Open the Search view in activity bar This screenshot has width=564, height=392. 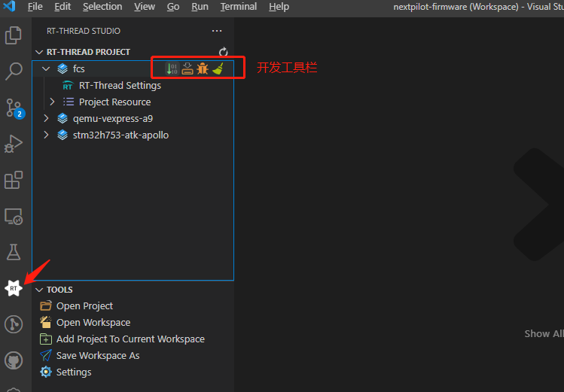pyautogui.click(x=14, y=71)
